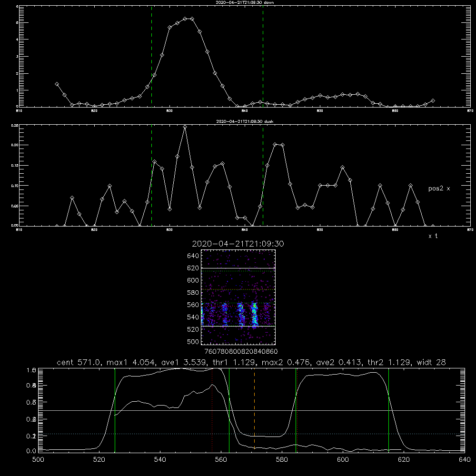Click the '540' x-axis label of the profile plot
This screenshot has width=476, height=476.
pos(160,460)
